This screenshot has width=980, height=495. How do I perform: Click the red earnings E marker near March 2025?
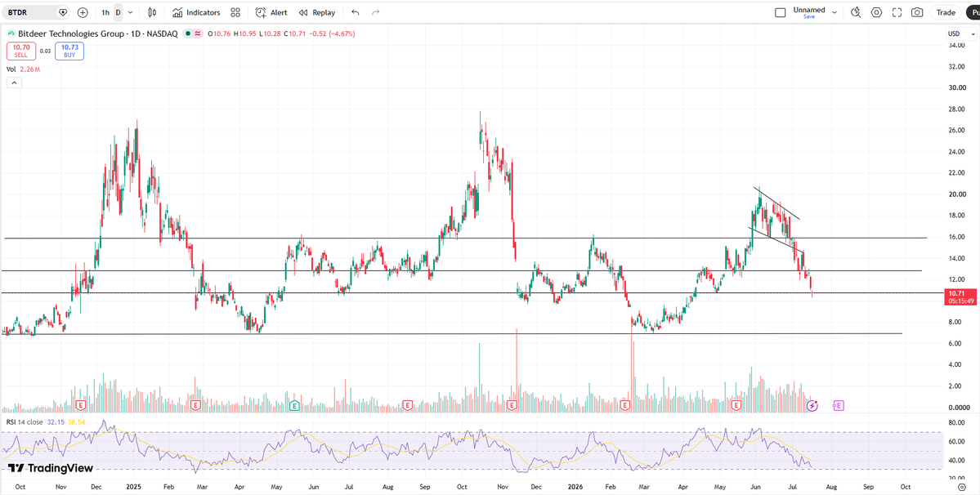point(196,406)
